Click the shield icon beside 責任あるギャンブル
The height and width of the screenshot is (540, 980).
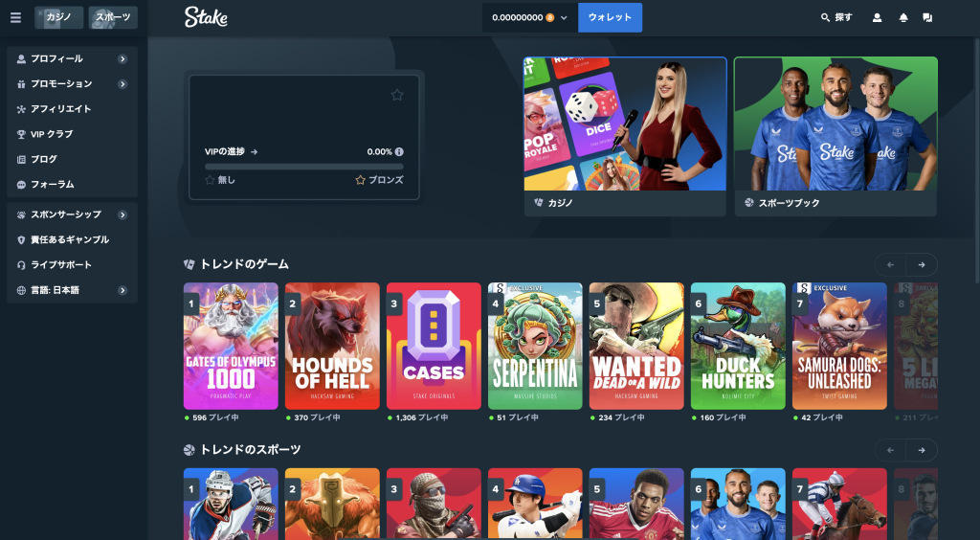click(21, 240)
